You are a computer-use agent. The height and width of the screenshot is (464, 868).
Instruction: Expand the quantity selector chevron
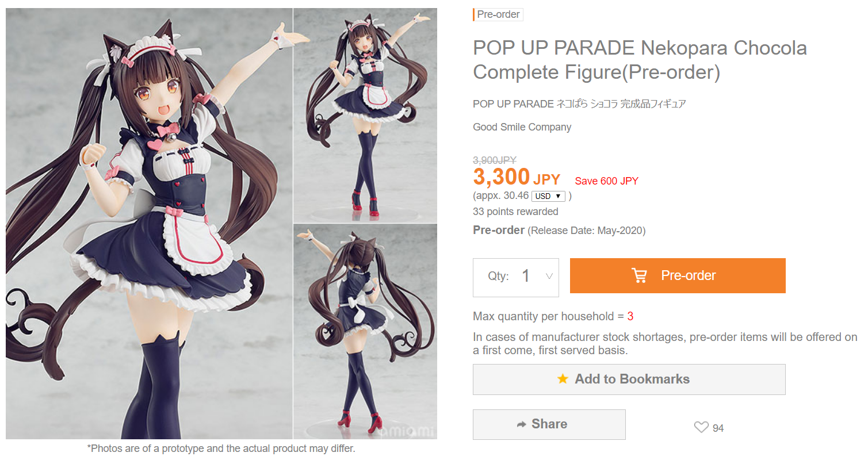click(x=549, y=276)
